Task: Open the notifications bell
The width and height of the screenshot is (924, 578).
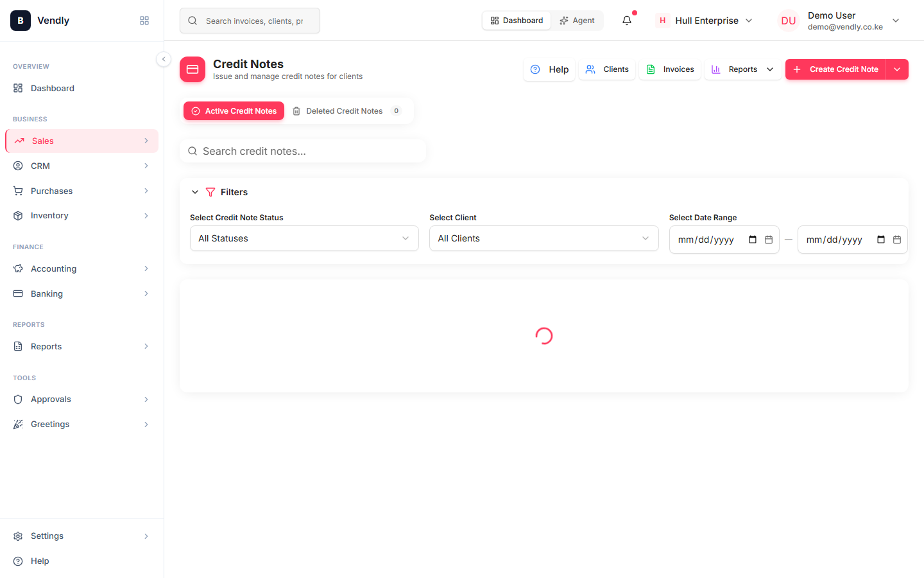Action: [627, 21]
